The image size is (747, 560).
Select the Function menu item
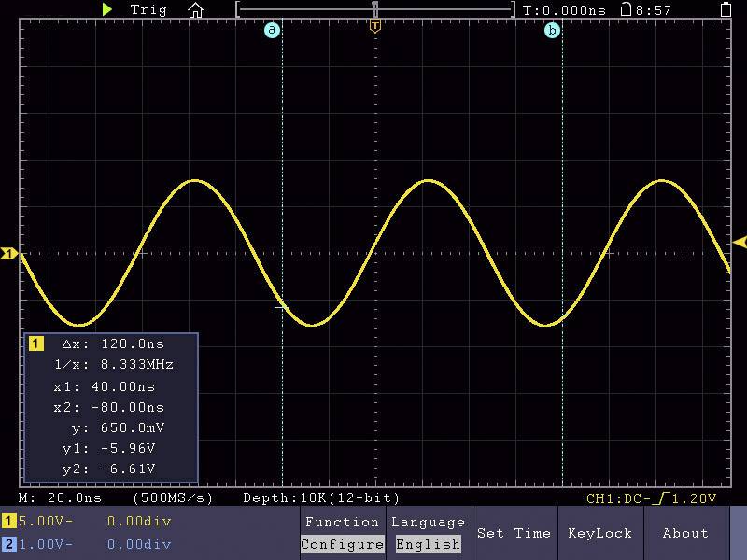[342, 522]
